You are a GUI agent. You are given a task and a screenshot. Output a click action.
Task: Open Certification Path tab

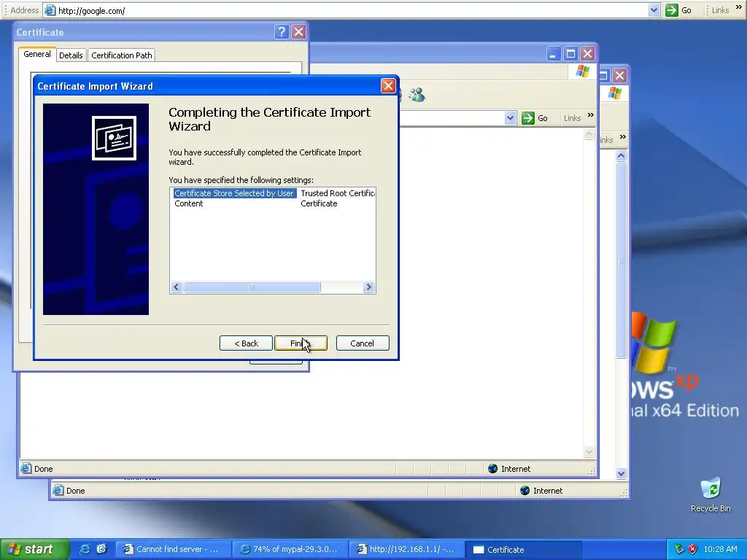coord(122,55)
